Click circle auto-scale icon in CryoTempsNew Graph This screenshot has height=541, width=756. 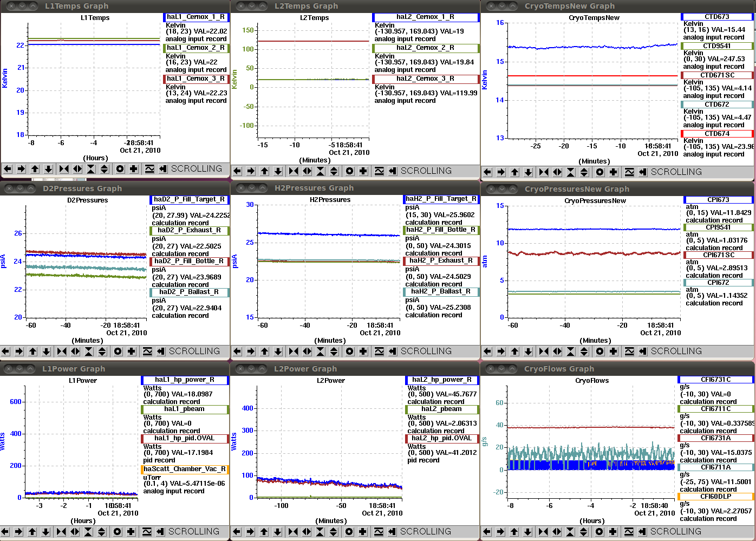(x=599, y=172)
